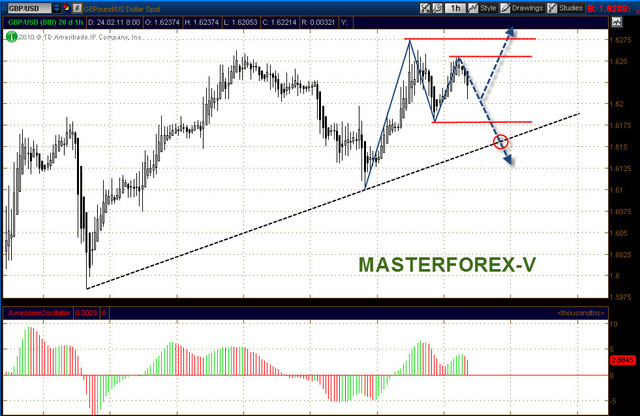Click the bid price B: 1.6208
This screenshot has height=416, width=640.
609,8
